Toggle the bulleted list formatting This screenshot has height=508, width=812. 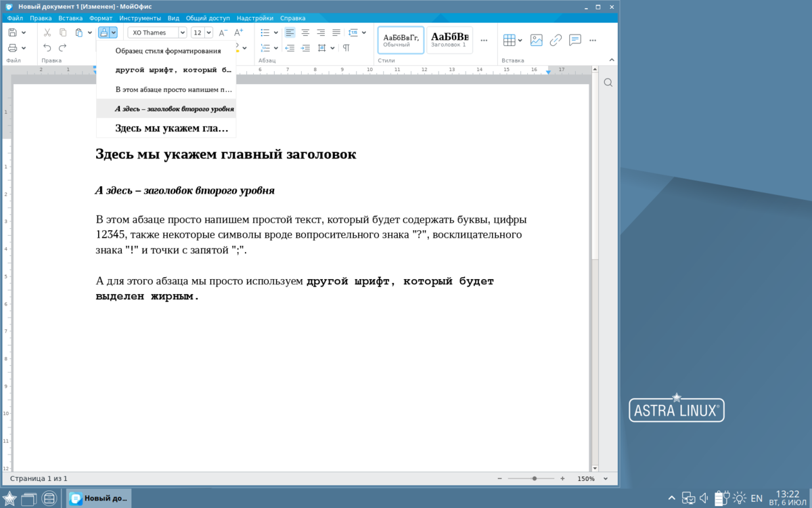tap(265, 33)
